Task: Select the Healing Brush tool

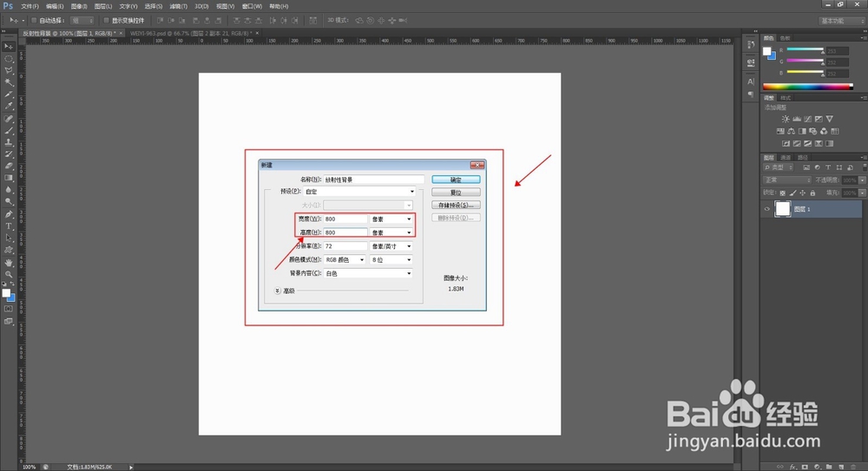Action: [9, 119]
